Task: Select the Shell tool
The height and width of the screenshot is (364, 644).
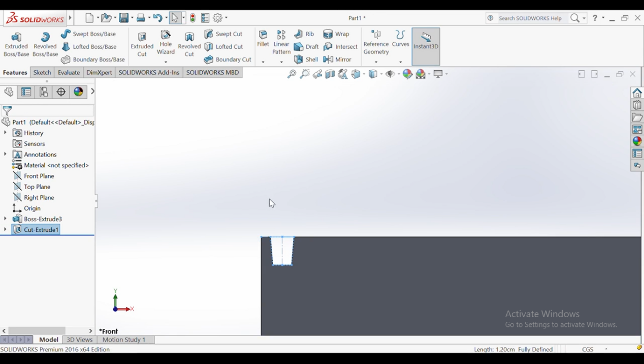Action: tap(306, 59)
